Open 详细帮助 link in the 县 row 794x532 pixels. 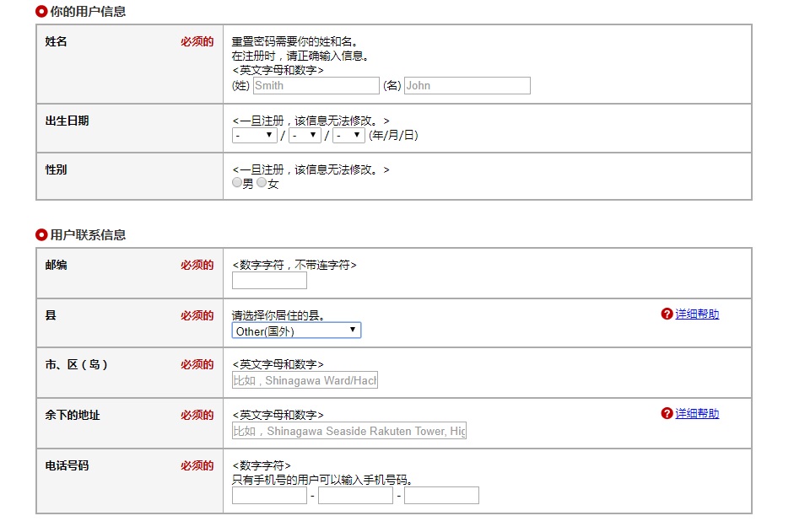(x=697, y=314)
